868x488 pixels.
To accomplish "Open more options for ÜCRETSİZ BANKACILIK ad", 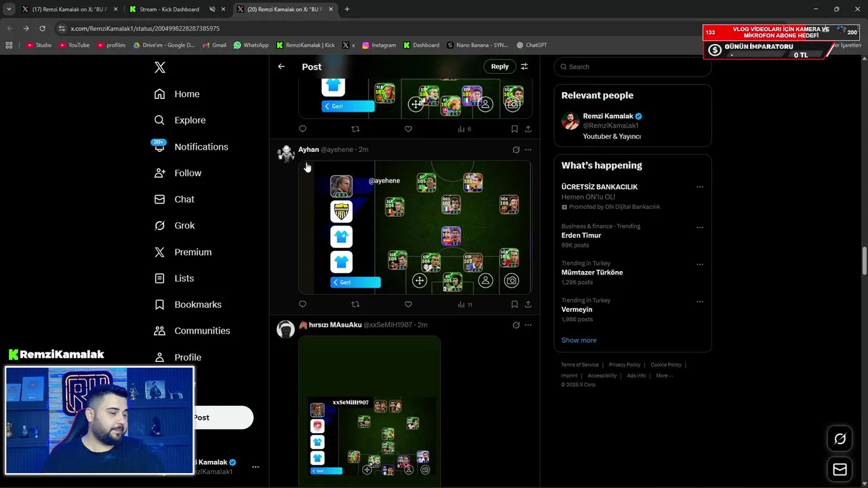I will point(700,187).
